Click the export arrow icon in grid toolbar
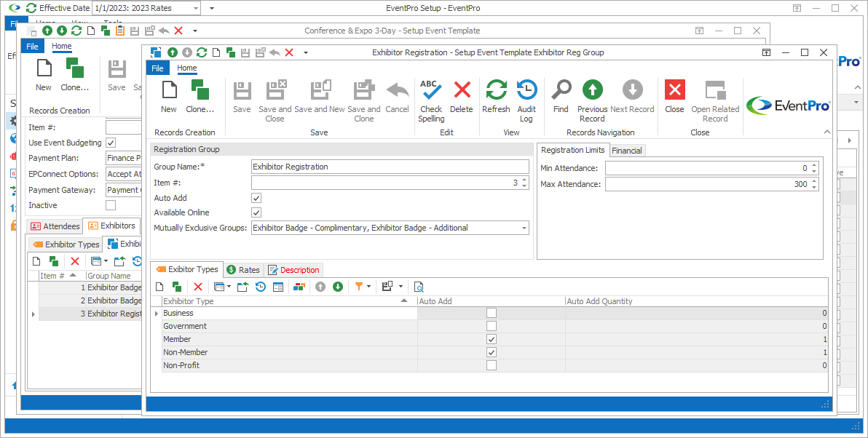Image resolution: width=868 pixels, height=438 pixels. tap(242, 287)
